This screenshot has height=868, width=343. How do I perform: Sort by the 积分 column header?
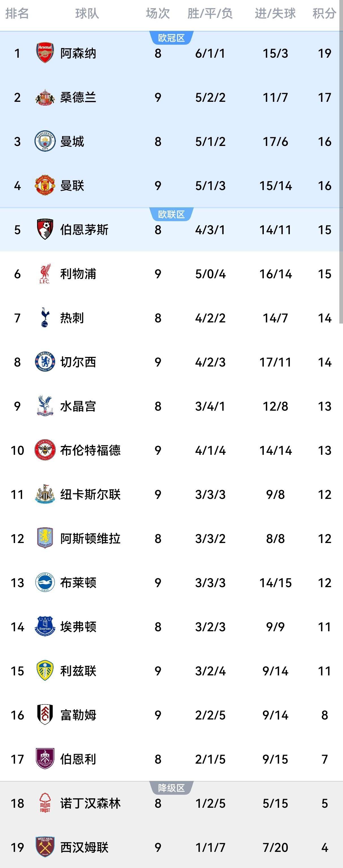(324, 14)
